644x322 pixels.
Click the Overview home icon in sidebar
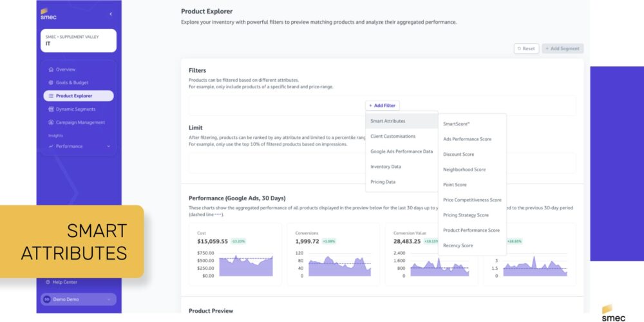coord(51,70)
